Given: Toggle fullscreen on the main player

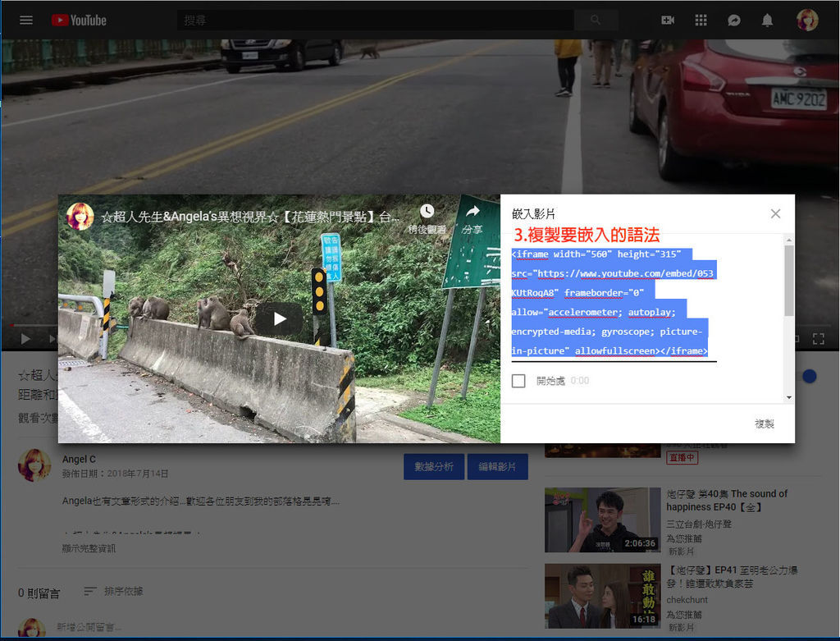Looking at the screenshot, I should (x=818, y=339).
